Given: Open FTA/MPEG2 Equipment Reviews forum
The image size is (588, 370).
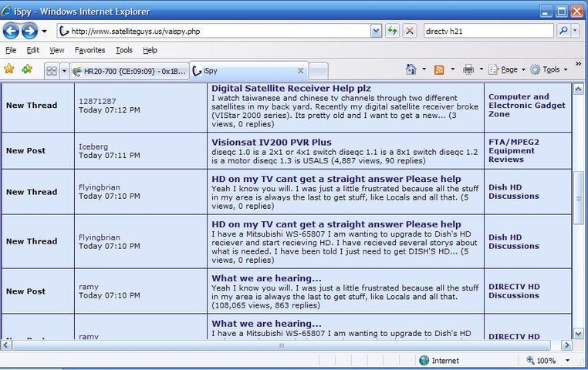Looking at the screenshot, I should 513,150.
